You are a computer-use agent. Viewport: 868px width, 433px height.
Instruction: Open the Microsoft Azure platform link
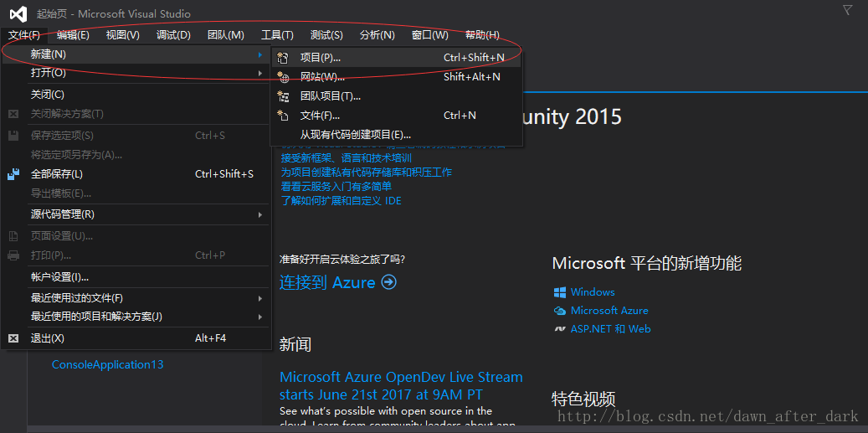[x=609, y=311]
